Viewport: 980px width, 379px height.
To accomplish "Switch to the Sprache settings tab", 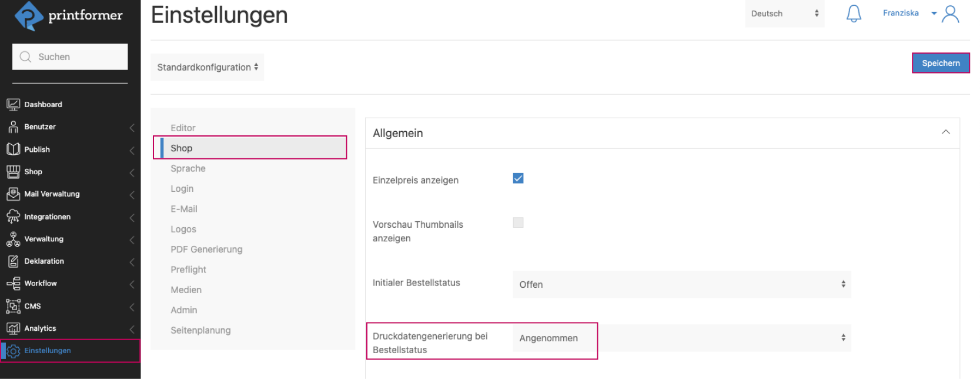I will point(188,168).
